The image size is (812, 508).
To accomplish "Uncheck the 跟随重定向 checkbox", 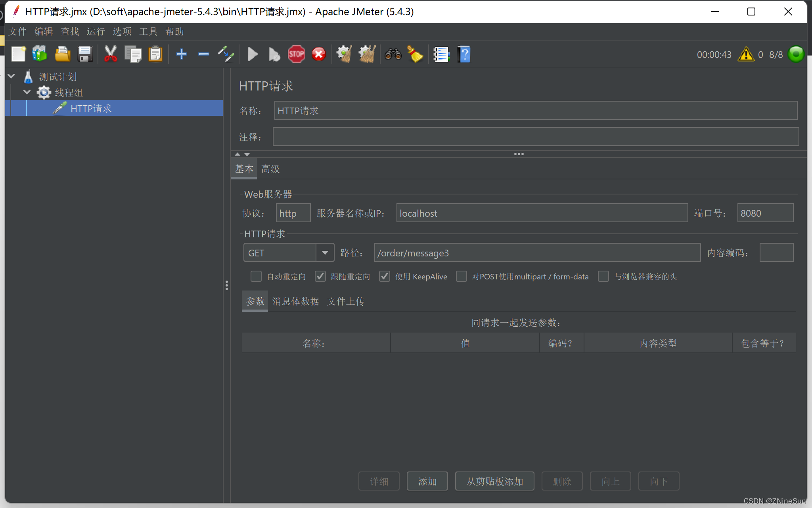I will pos(320,276).
